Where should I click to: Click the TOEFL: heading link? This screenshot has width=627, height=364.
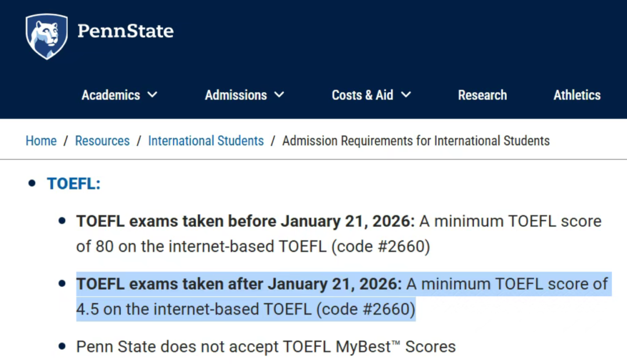click(x=74, y=183)
